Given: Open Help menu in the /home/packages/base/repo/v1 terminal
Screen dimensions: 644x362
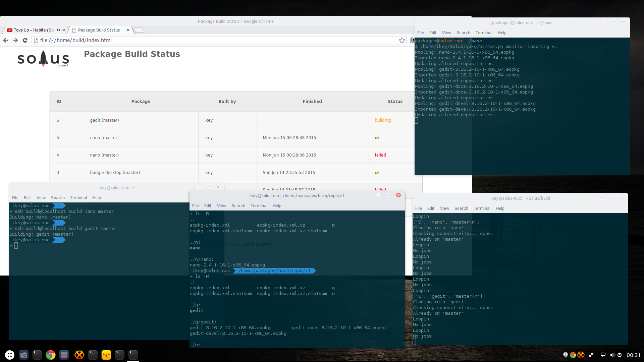Looking at the screenshot, I should point(277,206).
